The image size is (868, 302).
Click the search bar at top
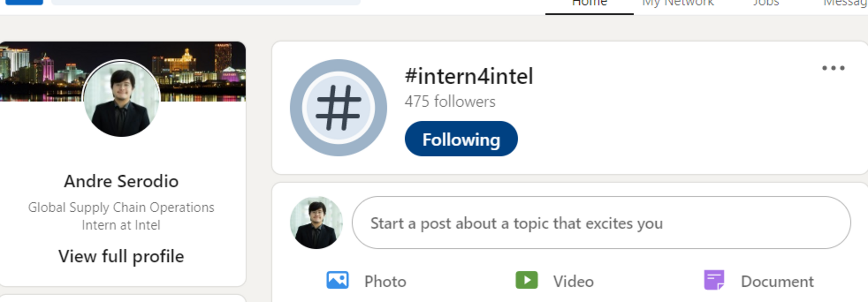tap(206, 2)
